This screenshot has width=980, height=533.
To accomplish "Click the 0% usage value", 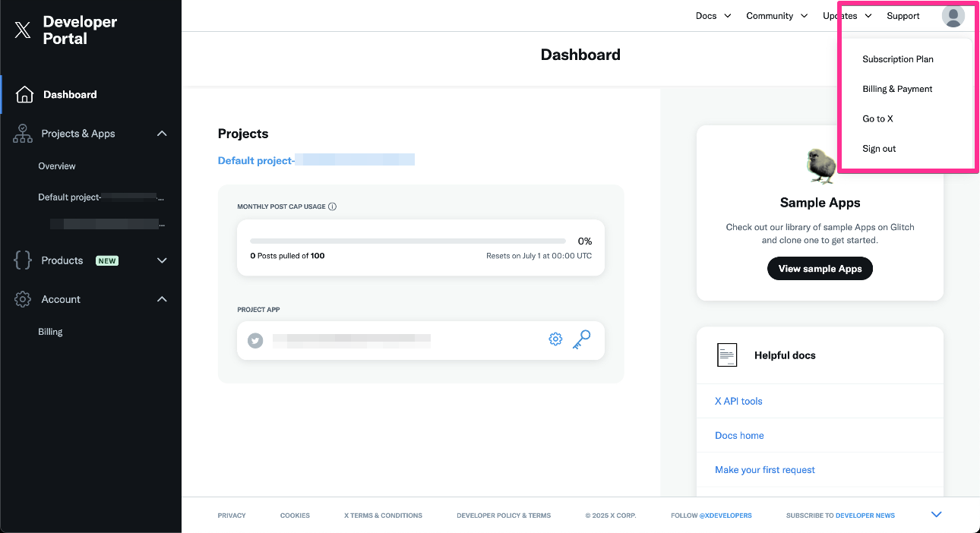I will pos(584,241).
